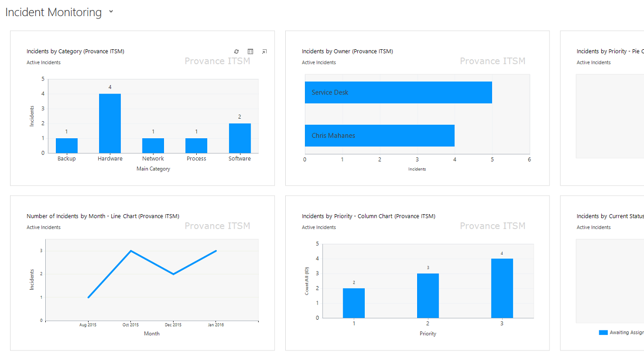Refresh the Incidents by Category chart
This screenshot has height=362, width=644.
point(236,51)
